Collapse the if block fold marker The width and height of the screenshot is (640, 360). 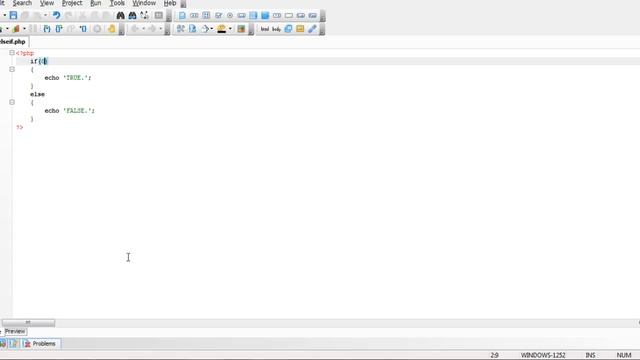tap(12, 69)
